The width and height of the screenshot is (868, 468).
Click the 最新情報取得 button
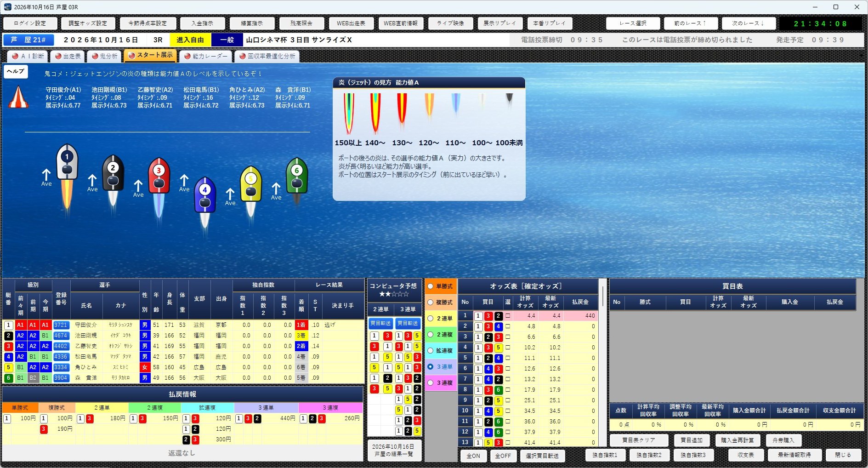[794, 455]
